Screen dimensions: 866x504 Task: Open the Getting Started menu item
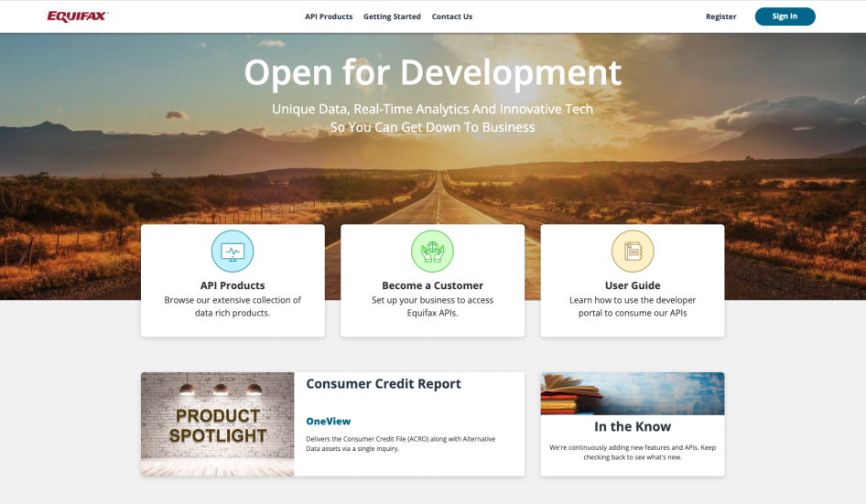click(x=392, y=16)
